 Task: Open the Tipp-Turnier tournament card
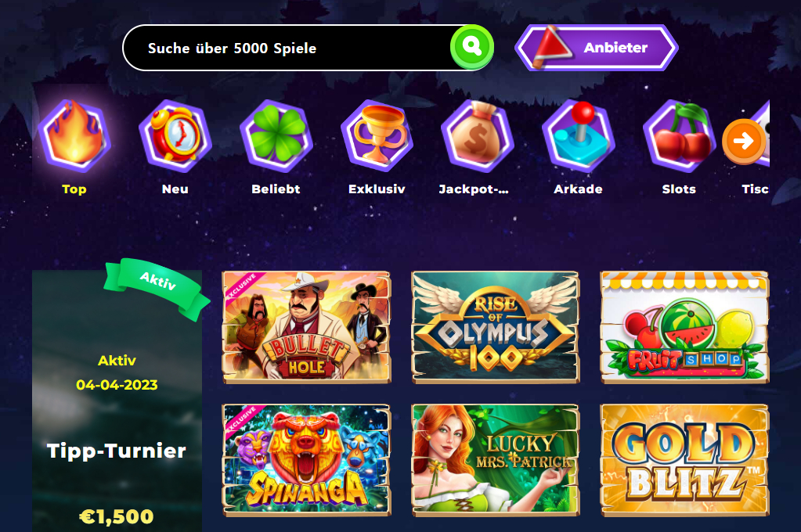(117, 401)
